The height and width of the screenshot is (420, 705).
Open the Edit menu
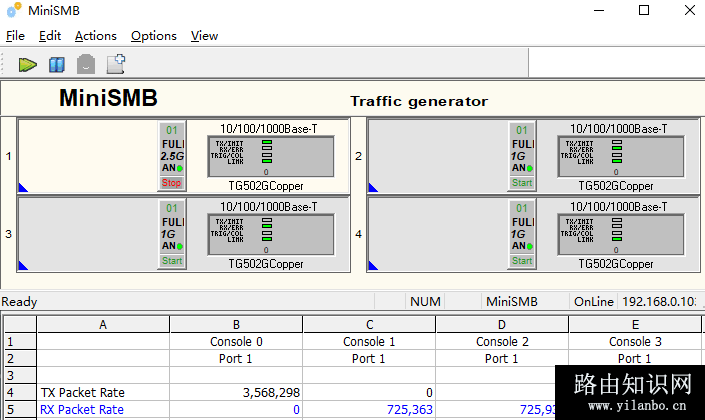point(49,36)
